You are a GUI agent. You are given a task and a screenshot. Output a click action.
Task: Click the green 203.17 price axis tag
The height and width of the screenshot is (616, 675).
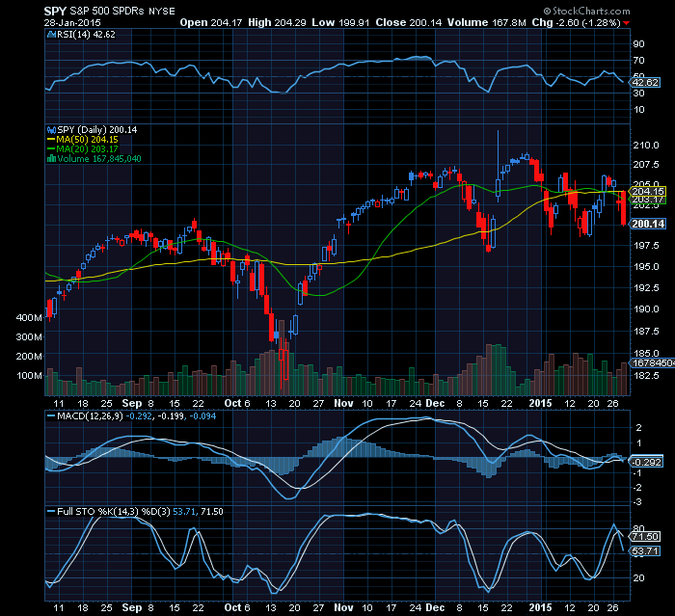click(x=648, y=200)
